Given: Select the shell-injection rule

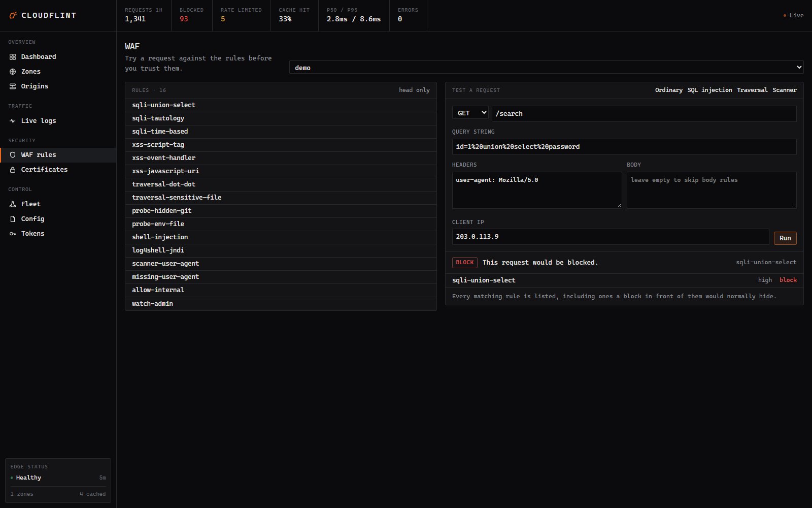Looking at the screenshot, I should click(281, 237).
